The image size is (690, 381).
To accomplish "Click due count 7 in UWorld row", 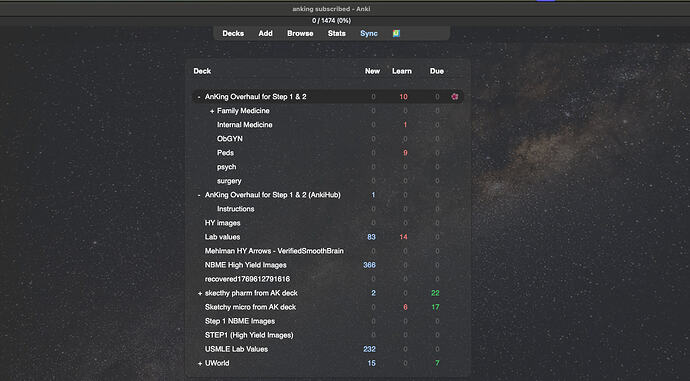I will pos(437,363).
